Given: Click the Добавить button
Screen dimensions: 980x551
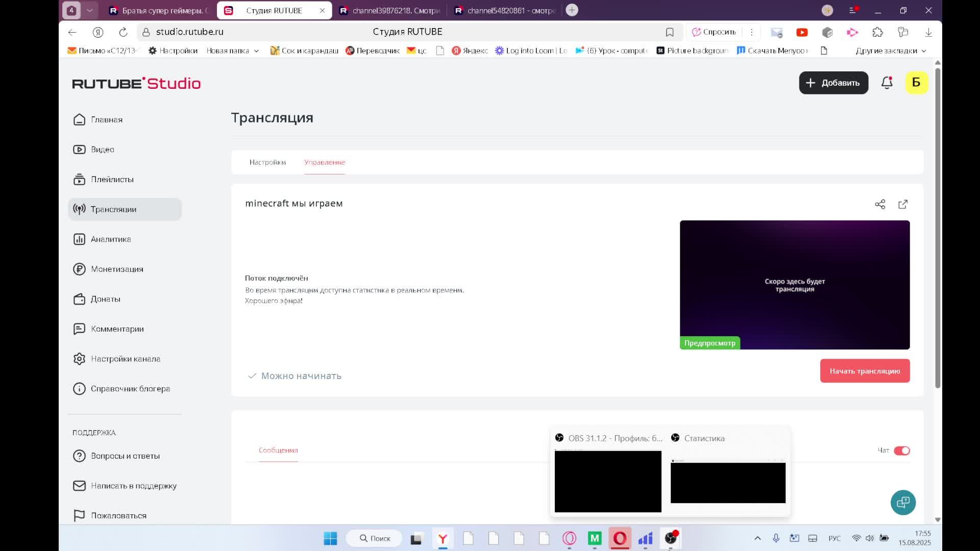Looking at the screenshot, I should (834, 83).
